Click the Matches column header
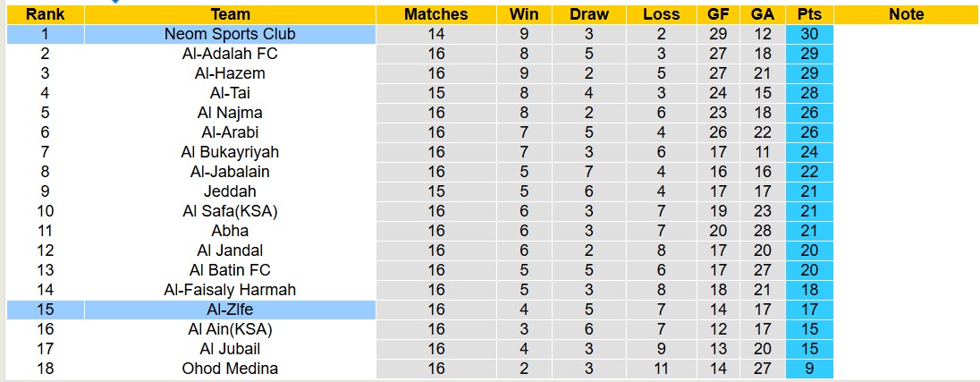980x382 pixels. pyautogui.click(x=435, y=14)
